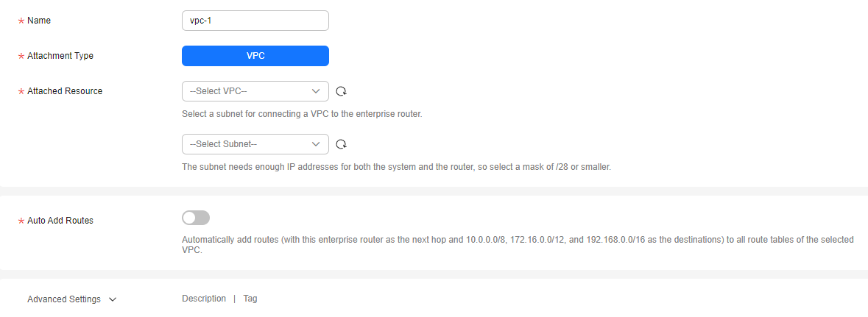Select VPC as the attachment type
Screen dimensions: 868x317
pos(255,56)
